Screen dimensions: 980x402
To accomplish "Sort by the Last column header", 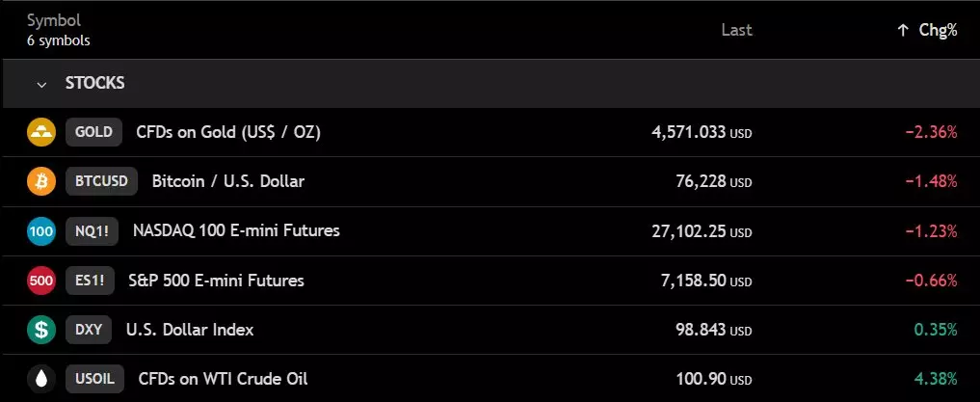I will 736,30.
